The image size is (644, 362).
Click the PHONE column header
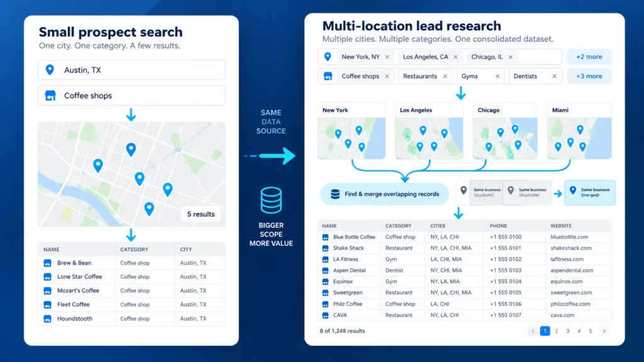[498, 226]
